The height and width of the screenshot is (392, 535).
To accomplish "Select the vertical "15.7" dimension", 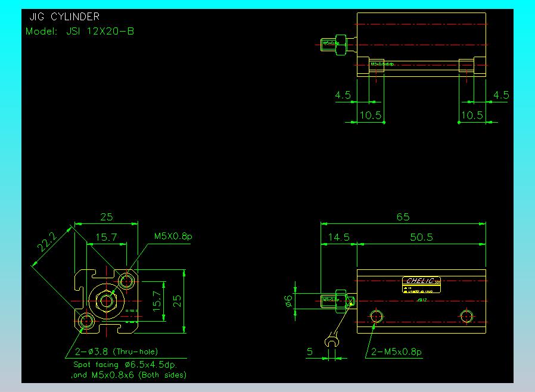I will tap(157, 301).
